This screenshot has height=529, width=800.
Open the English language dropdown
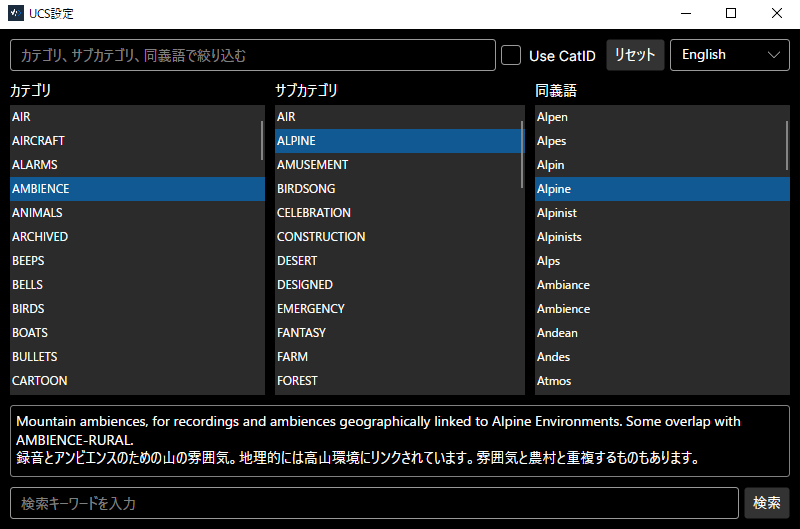[729, 55]
